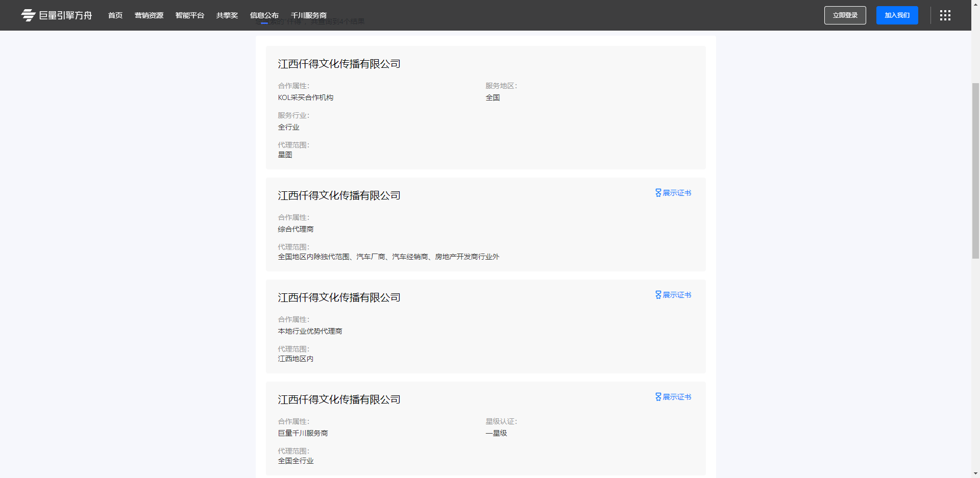Select the text KOL采买合作机构
This screenshot has height=478, width=980.
(x=306, y=97)
